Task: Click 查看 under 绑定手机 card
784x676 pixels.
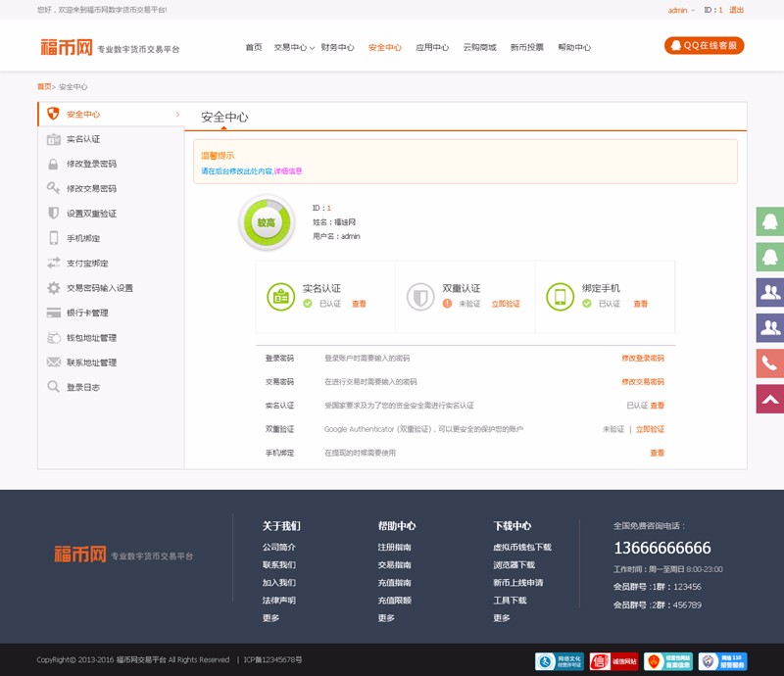Action: 641,304
